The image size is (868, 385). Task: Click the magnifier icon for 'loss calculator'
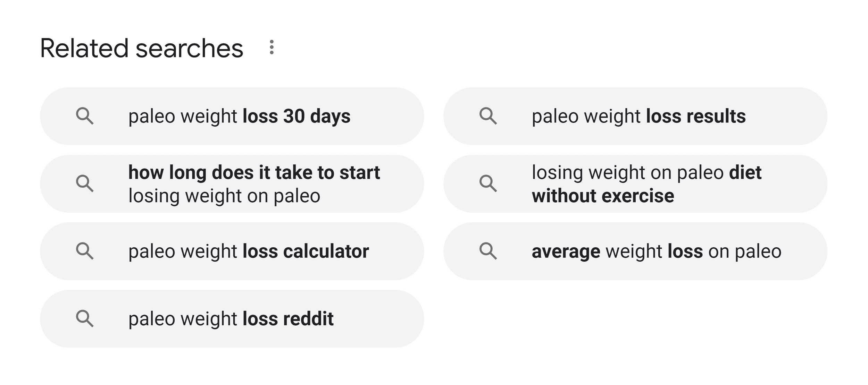click(85, 251)
